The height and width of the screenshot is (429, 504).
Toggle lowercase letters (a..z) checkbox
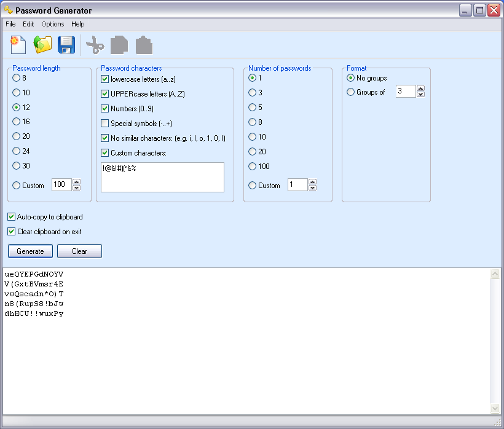(104, 79)
